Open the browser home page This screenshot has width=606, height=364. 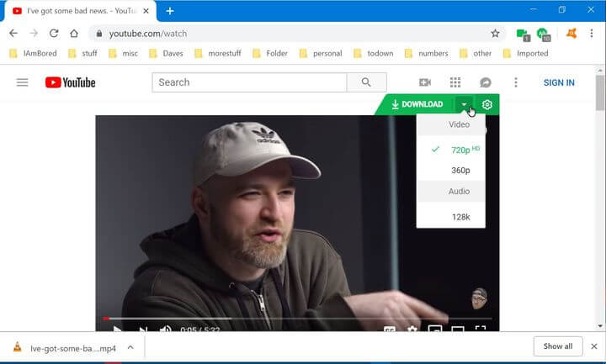[74, 34]
